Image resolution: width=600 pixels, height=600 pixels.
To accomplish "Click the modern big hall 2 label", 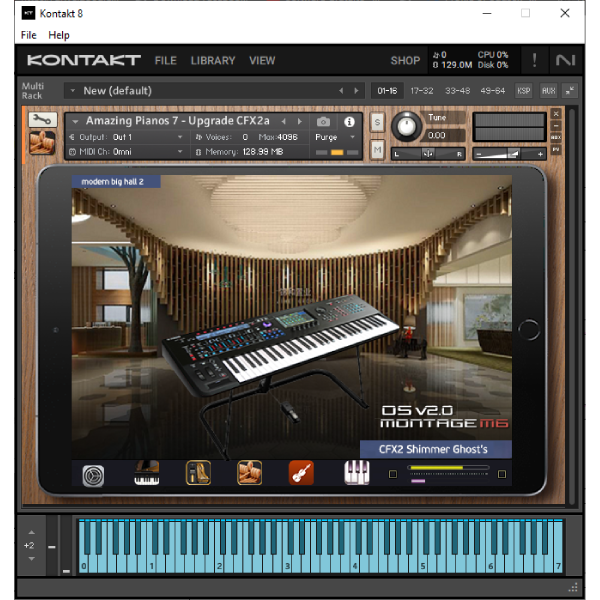I will point(116,181).
